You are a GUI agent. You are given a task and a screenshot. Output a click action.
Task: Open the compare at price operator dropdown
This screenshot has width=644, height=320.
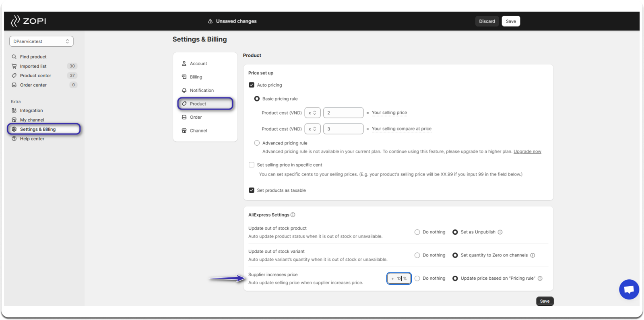312,129
